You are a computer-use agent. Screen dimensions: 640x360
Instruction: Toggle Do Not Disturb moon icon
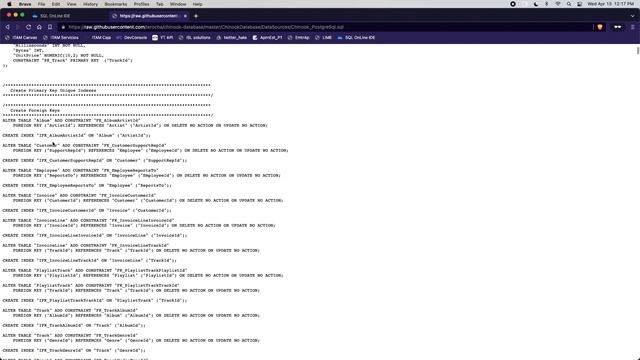(x=536, y=4)
